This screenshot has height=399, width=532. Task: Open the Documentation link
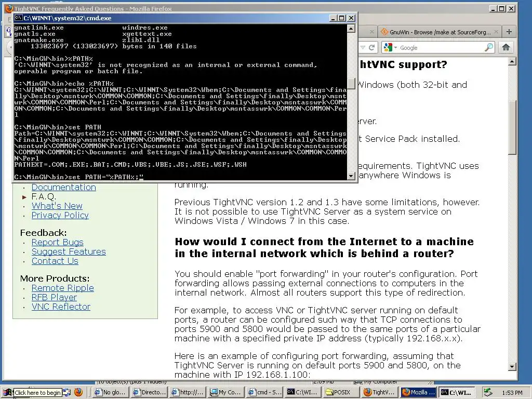[x=64, y=187]
